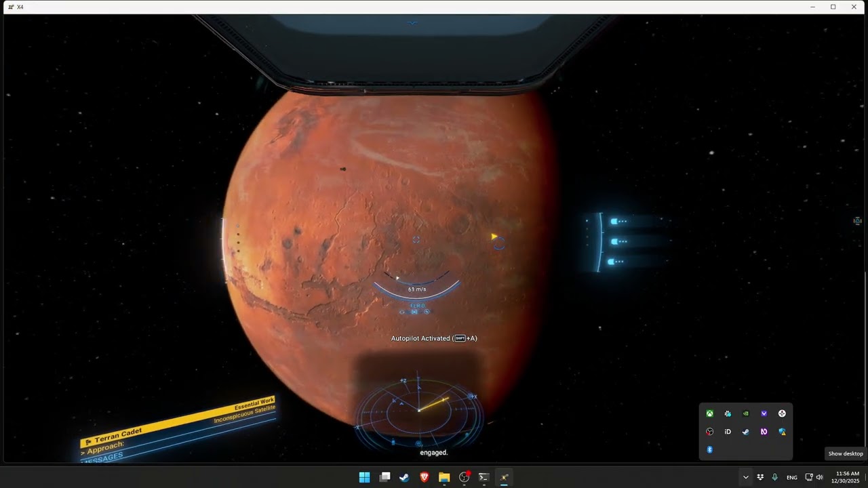Image resolution: width=868 pixels, height=488 pixels.
Task: Click the left shield/hull arc gauge
Action: click(224, 249)
